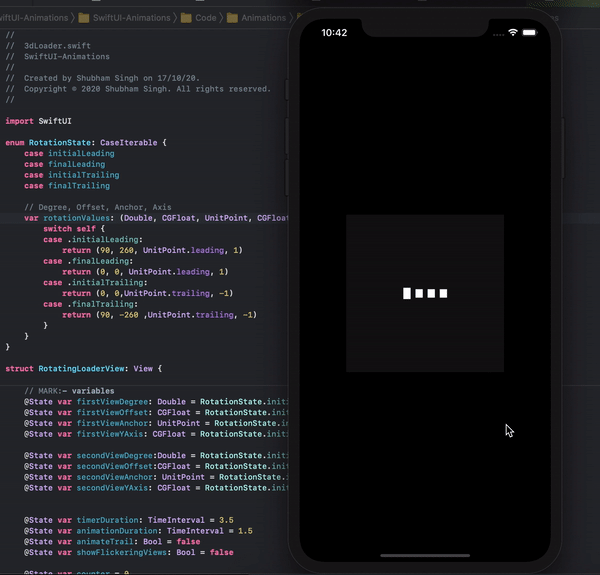Click the 'firstViewAnchor' state variable
This screenshot has width=600, height=575.
pyautogui.click(x=112, y=423)
